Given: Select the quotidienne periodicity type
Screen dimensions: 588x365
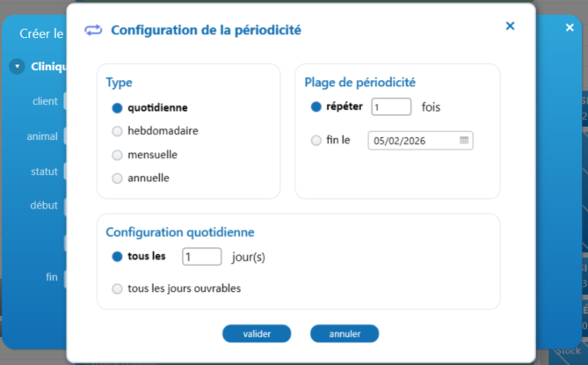Looking at the screenshot, I should (x=117, y=108).
